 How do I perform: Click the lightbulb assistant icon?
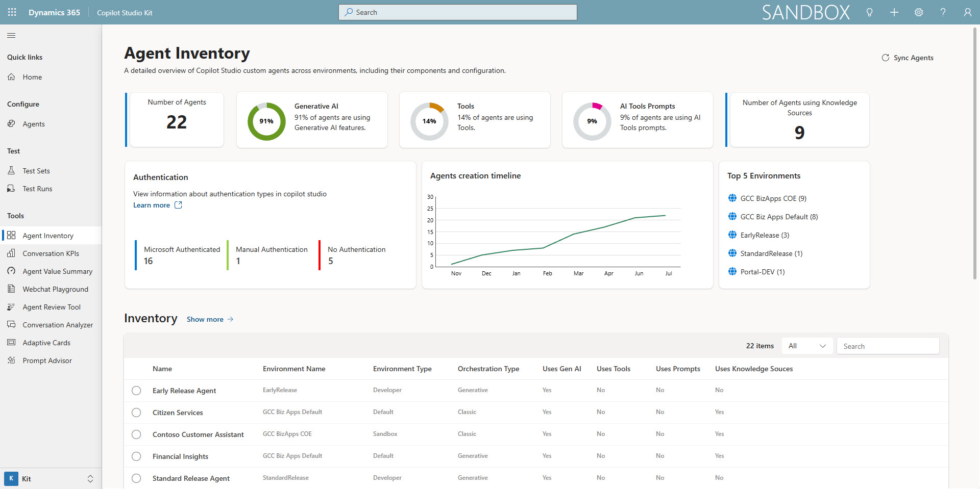(x=869, y=12)
